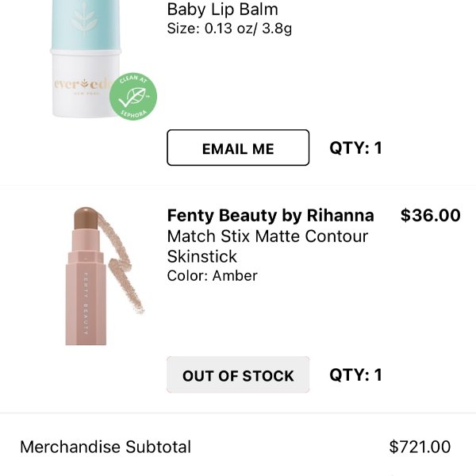Open the QTY selector beside OUT OF STOCK
Screen dimensions: 476x476
click(355, 374)
